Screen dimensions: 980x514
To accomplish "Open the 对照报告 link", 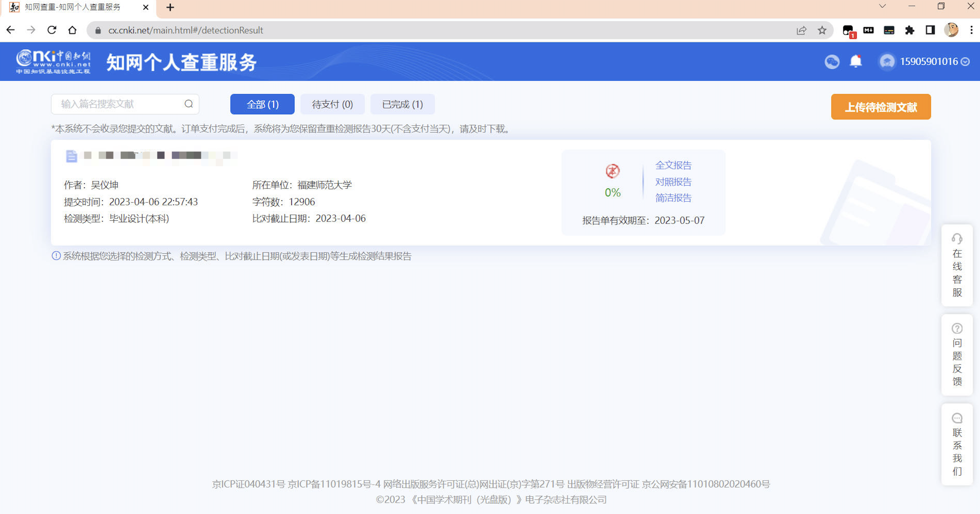I will click(673, 182).
